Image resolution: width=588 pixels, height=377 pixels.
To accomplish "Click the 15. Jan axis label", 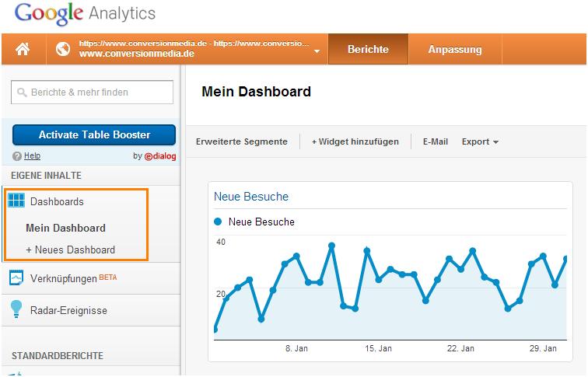I will pyautogui.click(x=378, y=348).
